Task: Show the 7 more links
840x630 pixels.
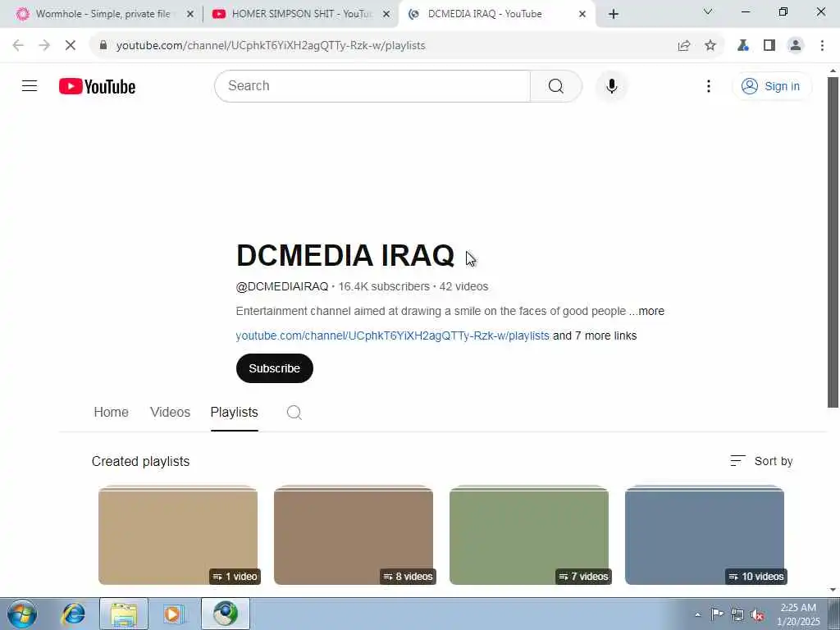Action: coord(595,336)
